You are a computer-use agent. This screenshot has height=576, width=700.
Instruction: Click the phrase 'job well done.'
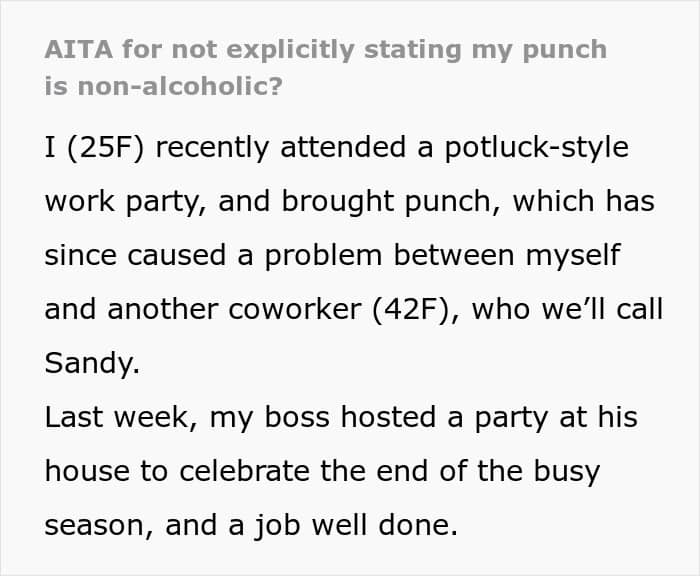click(356, 526)
